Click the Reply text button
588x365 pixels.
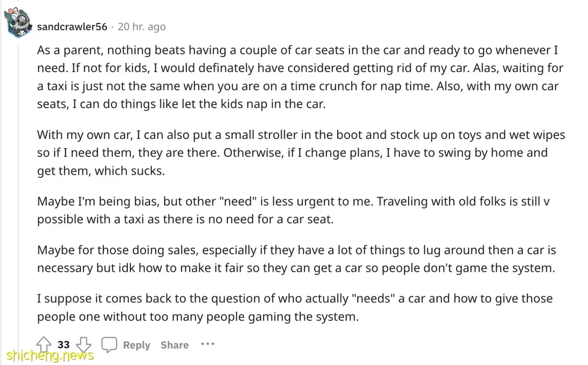coord(136,345)
